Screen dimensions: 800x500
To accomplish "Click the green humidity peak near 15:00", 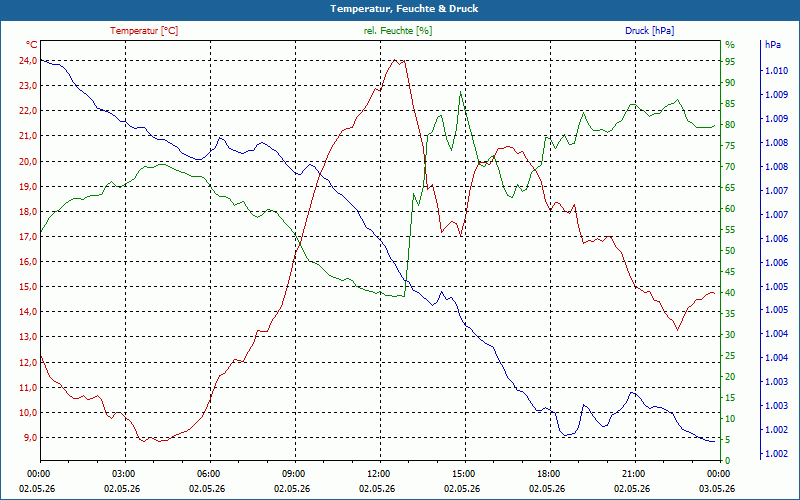I will coord(461,92).
